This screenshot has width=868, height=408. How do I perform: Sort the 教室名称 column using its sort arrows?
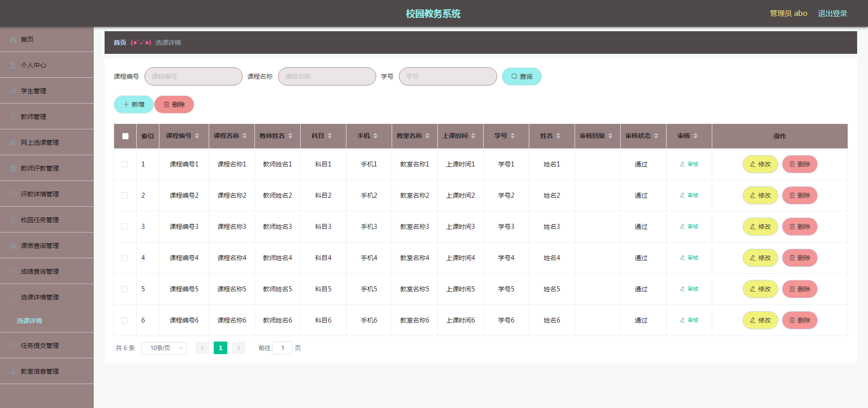pos(427,136)
